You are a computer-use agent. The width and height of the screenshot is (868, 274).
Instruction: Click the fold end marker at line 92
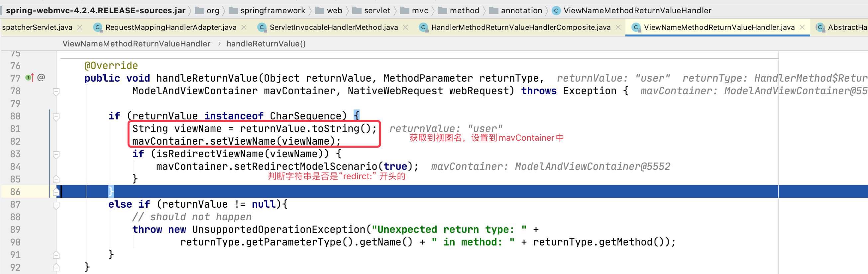56,267
